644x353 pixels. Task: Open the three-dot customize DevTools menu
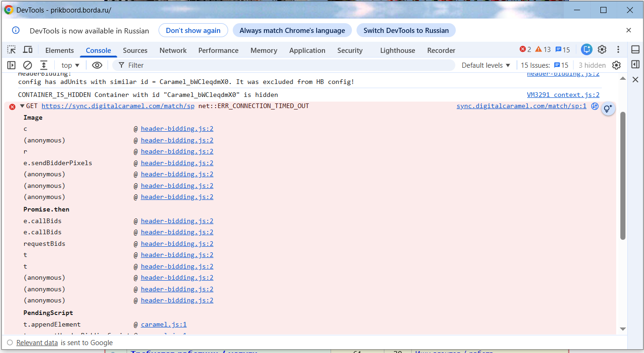click(x=618, y=50)
